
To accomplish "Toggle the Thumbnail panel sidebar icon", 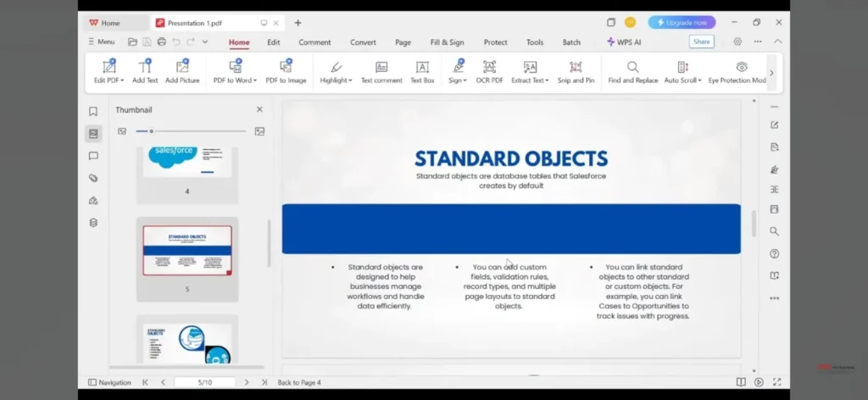I will 93,133.
